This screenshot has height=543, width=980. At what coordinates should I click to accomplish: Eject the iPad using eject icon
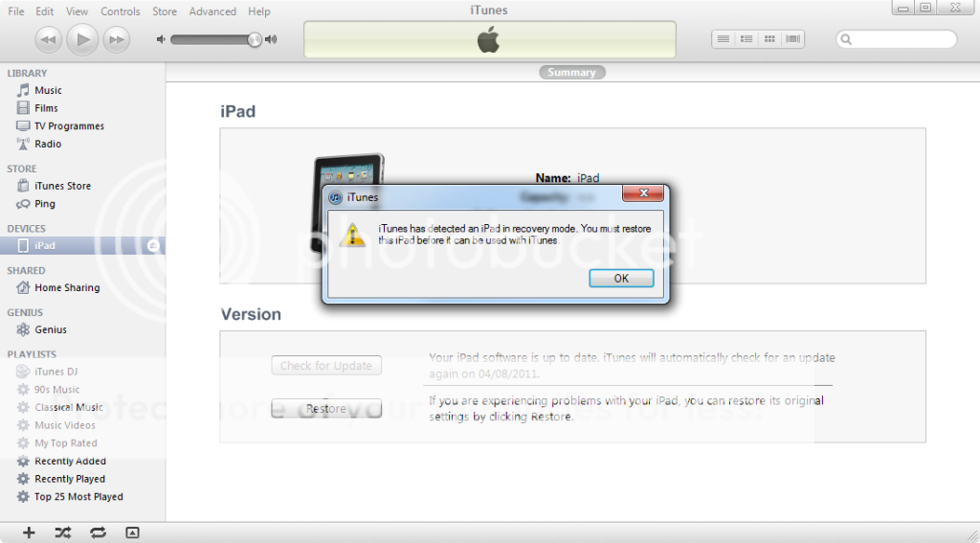[153, 246]
